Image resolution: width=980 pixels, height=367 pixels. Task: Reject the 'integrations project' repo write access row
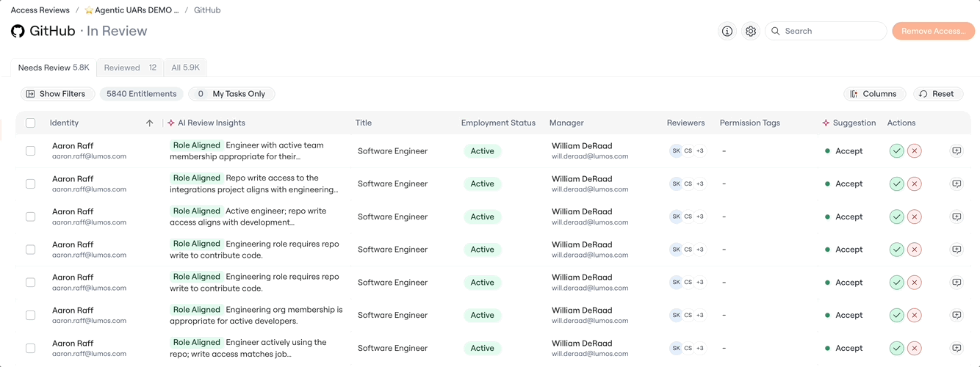coord(915,184)
